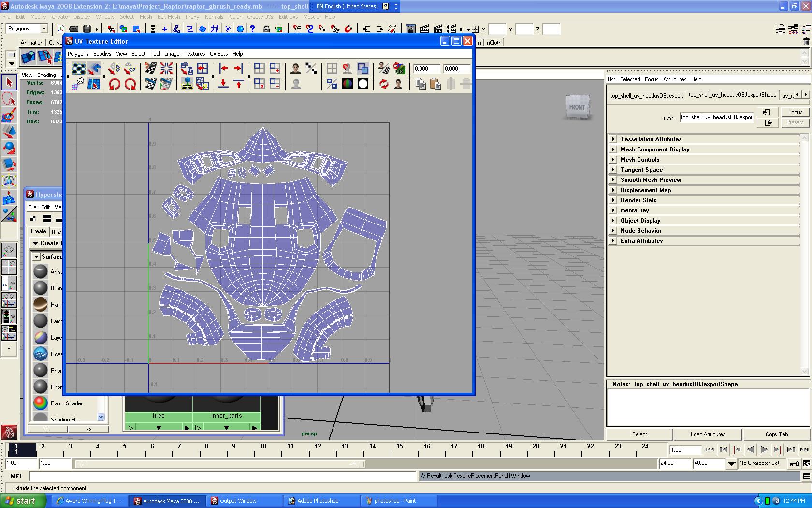Click the Lasso select tool
The width and height of the screenshot is (812, 508).
9,99
